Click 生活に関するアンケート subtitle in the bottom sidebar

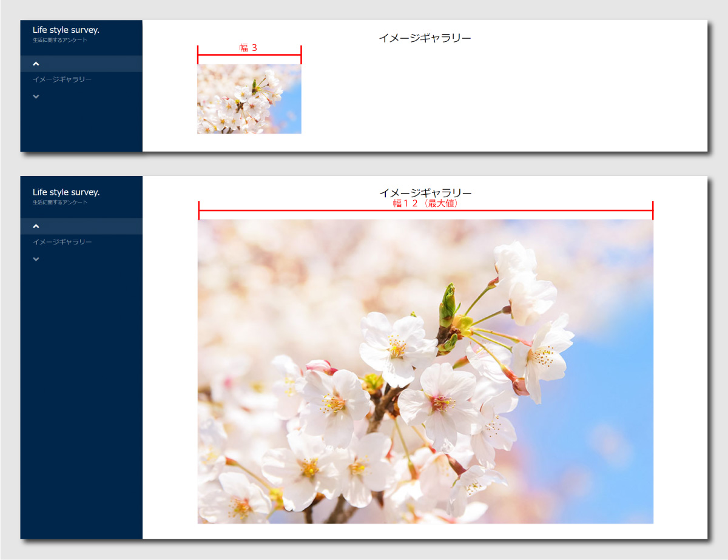click(x=59, y=203)
